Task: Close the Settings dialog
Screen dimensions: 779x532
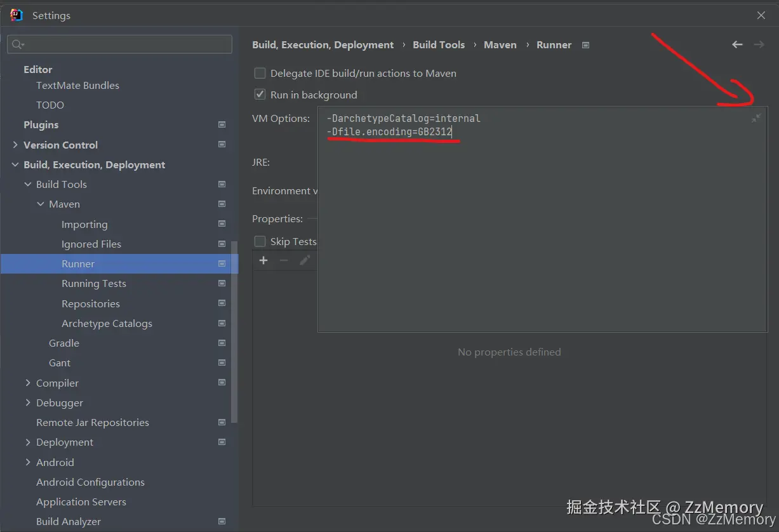Action: click(761, 15)
